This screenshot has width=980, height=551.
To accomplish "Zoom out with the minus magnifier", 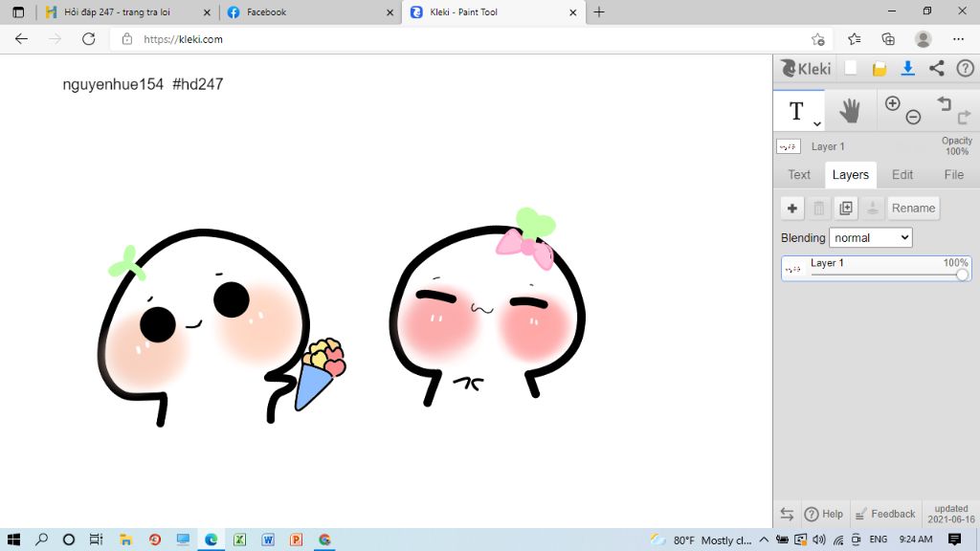I will pyautogui.click(x=913, y=117).
